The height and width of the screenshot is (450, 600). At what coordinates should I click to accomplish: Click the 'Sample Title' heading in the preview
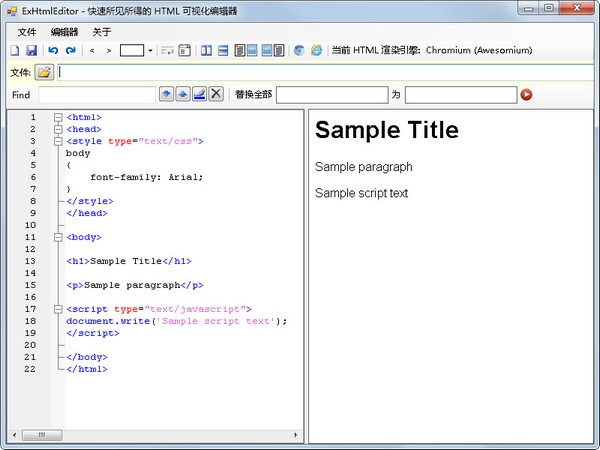[386, 130]
